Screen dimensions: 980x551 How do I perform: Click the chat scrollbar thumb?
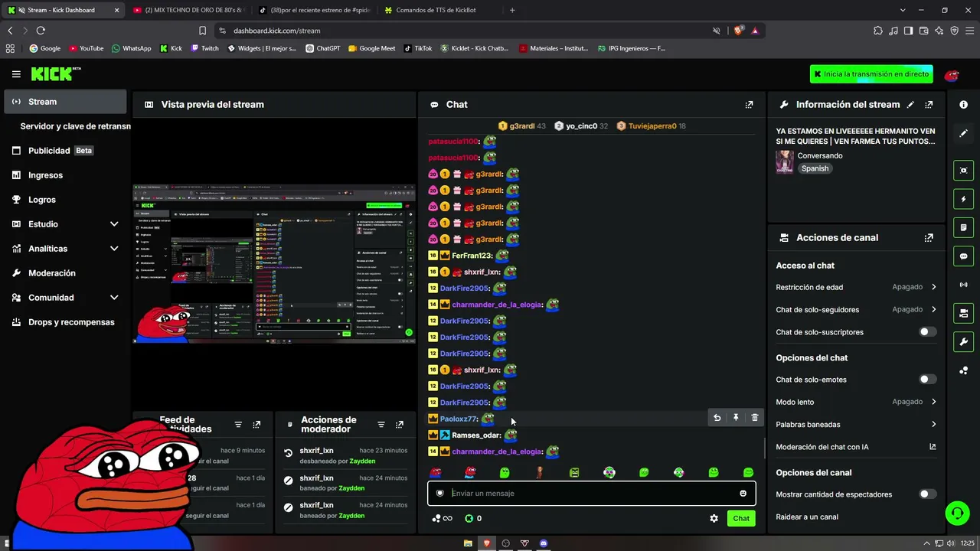[x=765, y=448]
